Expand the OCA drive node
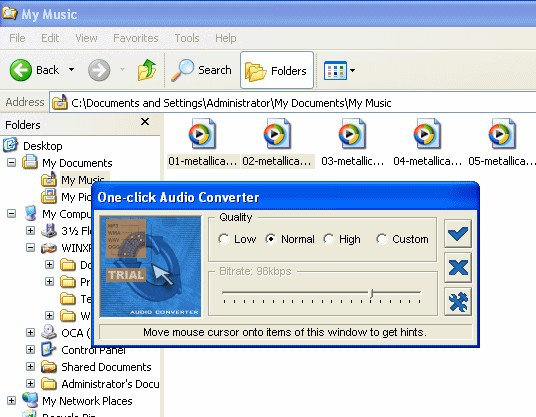 coord(30,332)
